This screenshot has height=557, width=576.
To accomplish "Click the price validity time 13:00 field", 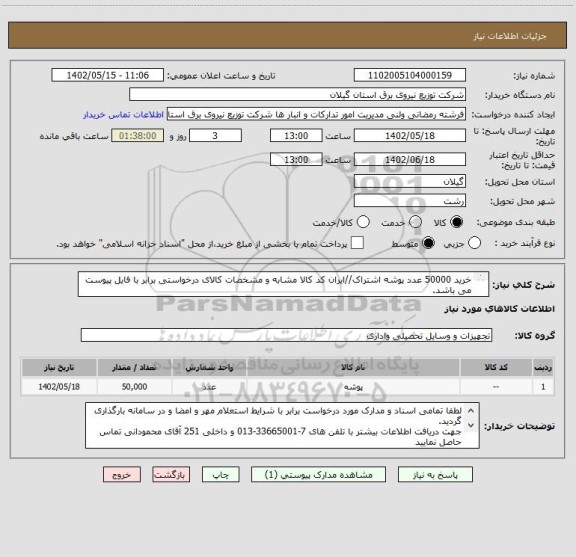I will point(296,159).
